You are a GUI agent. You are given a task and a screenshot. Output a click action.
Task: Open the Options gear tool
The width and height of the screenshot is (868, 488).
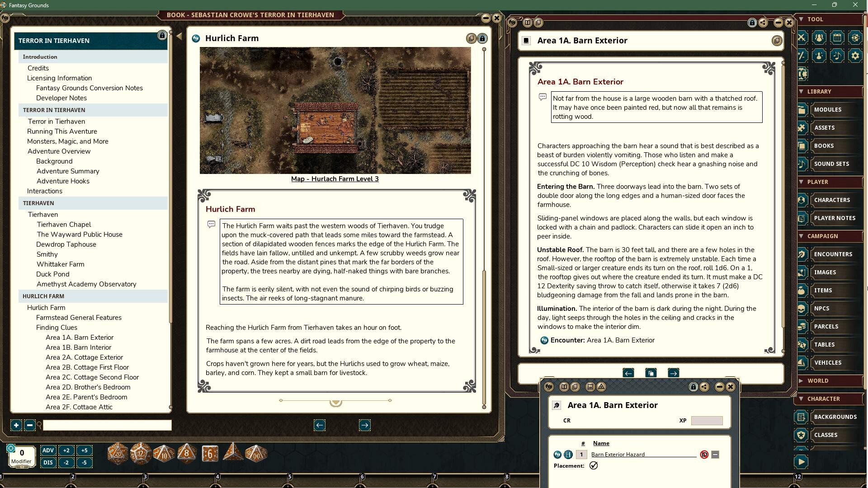click(x=855, y=56)
